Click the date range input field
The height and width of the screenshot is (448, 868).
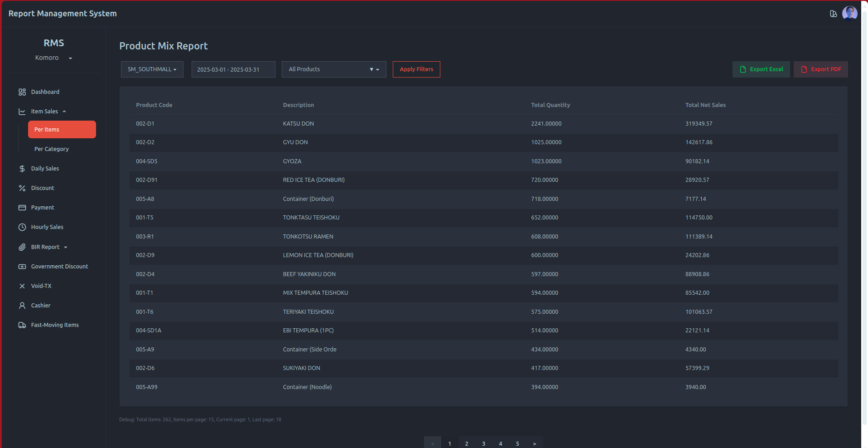(x=233, y=69)
